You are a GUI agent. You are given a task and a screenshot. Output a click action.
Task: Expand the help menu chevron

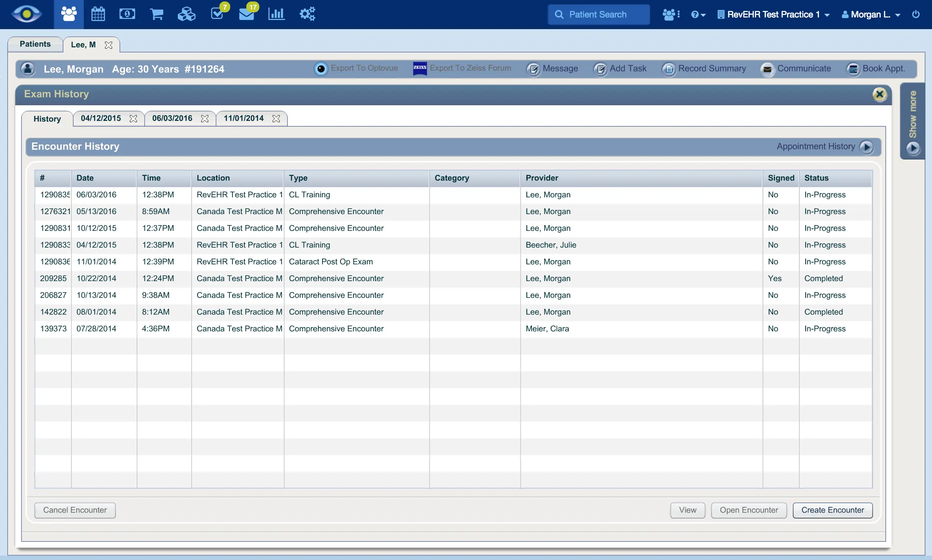[703, 14]
